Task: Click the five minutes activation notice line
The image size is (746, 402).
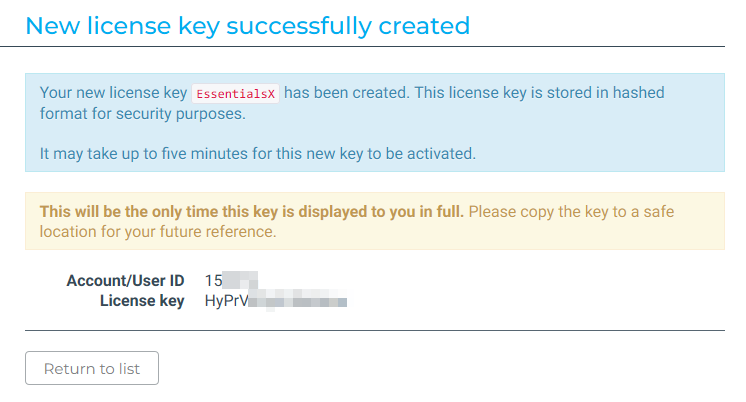Action: pyautogui.click(x=257, y=154)
